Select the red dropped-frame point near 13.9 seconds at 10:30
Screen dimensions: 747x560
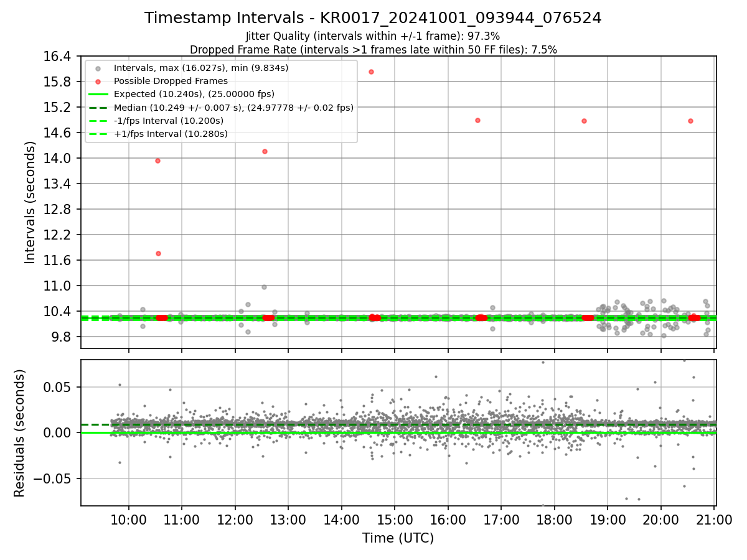[x=157, y=161]
